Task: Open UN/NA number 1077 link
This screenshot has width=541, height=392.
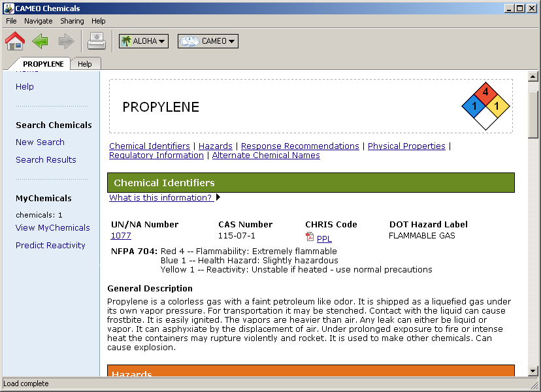Action: click(121, 236)
